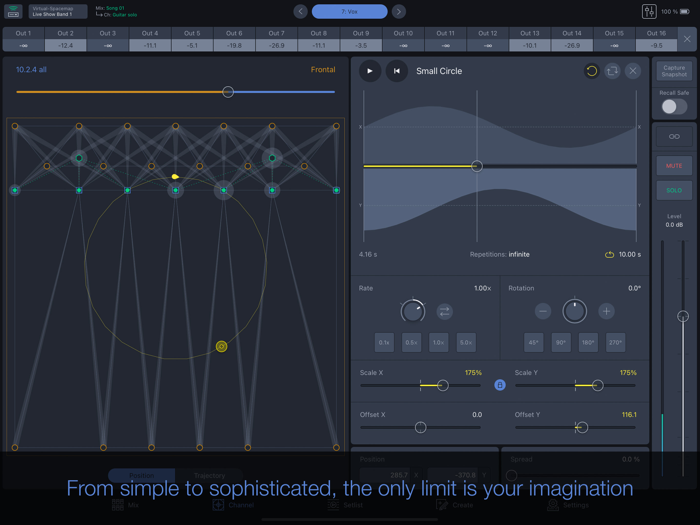Screen dimensions: 700x525
Task: Increase rotation with plus button
Action: [606, 311]
